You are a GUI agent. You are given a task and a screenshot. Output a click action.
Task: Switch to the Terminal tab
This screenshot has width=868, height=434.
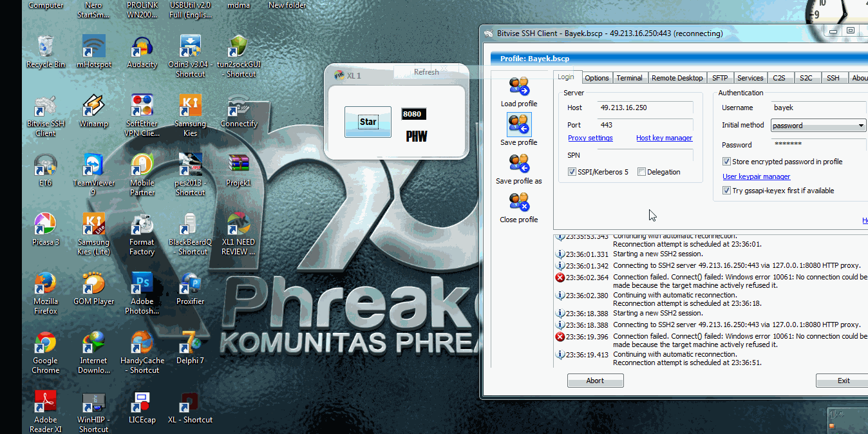[629, 78]
